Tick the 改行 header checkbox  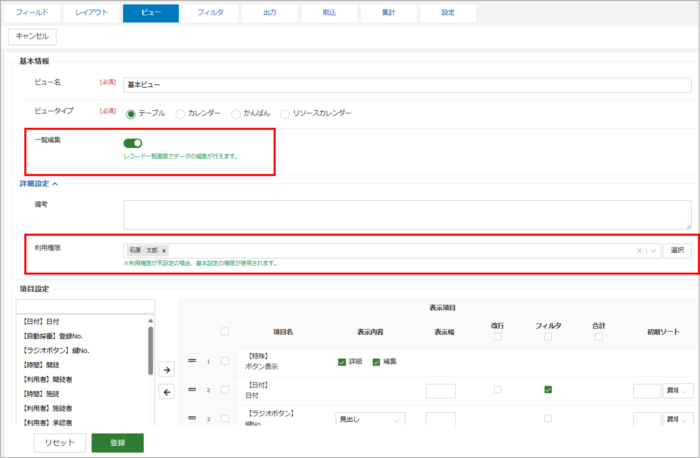[497, 337]
